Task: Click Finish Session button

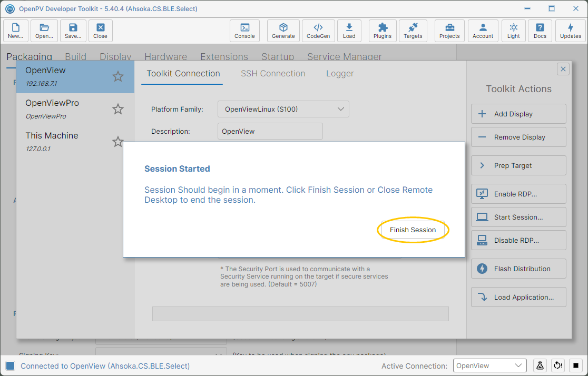Action: 413,230
